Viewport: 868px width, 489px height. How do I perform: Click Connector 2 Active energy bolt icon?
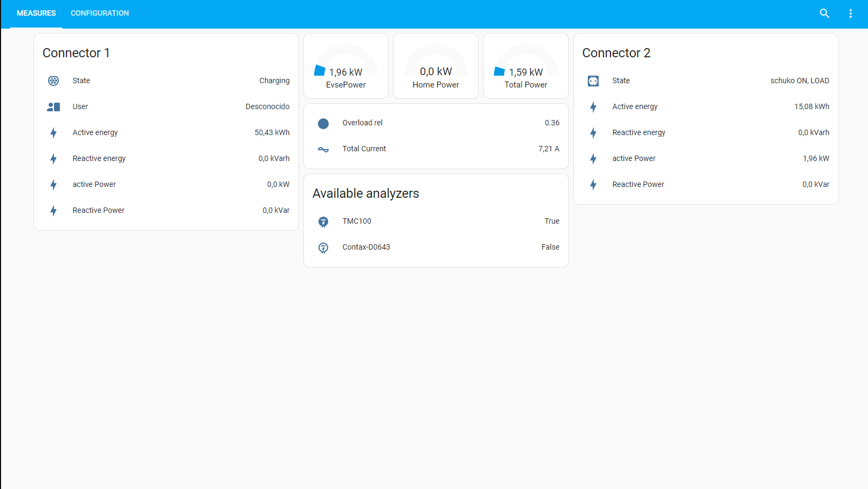[x=593, y=107]
